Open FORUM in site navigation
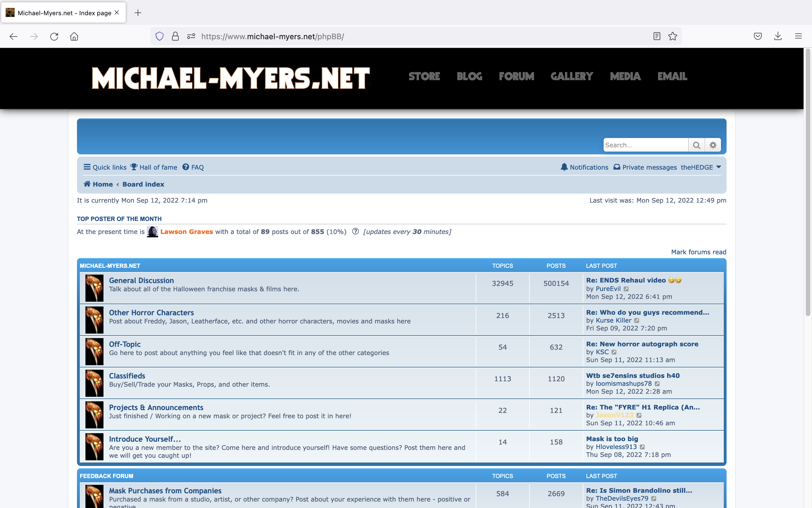Screen dimensions: 812x508 coord(517,76)
